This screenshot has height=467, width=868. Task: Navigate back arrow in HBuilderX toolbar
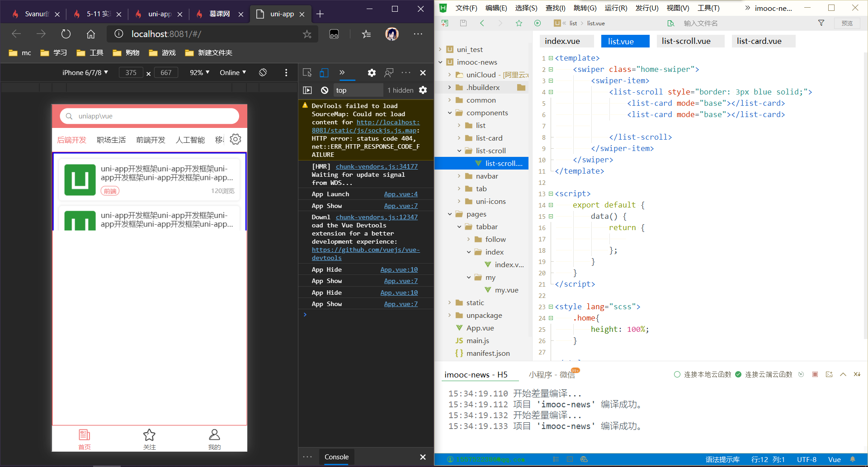point(482,23)
